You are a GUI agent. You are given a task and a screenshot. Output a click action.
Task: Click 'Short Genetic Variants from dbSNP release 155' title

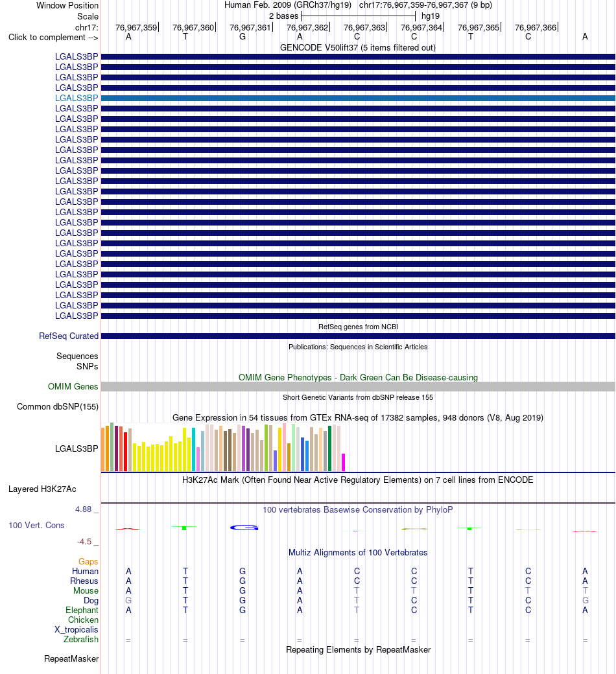click(x=358, y=398)
